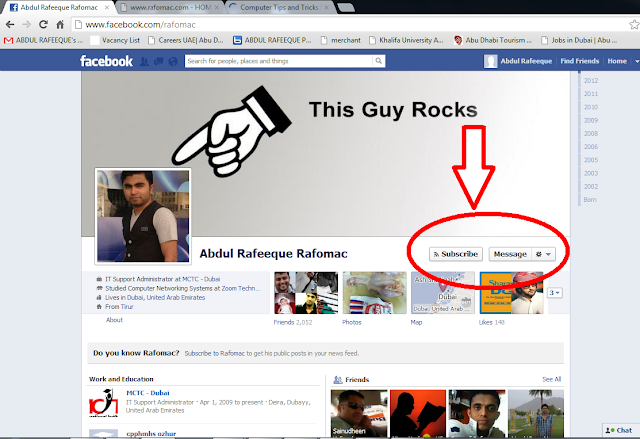Open the About link

click(x=114, y=320)
